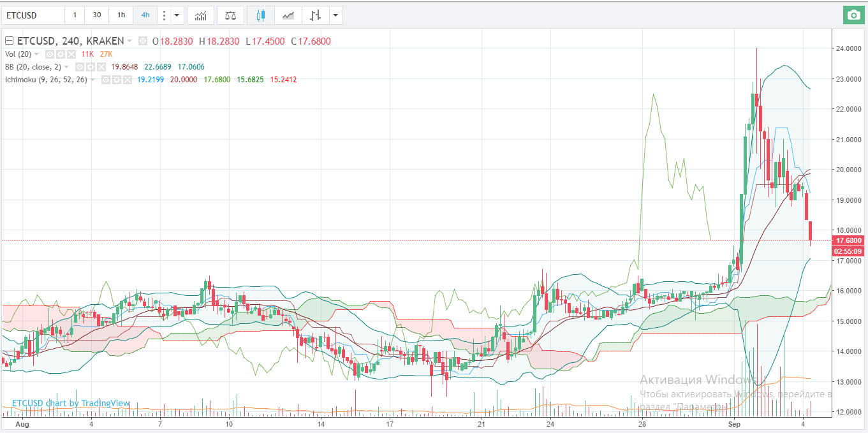The image size is (868, 433).
Task: Collapse the indicator legend with minus box
Action: [9, 41]
